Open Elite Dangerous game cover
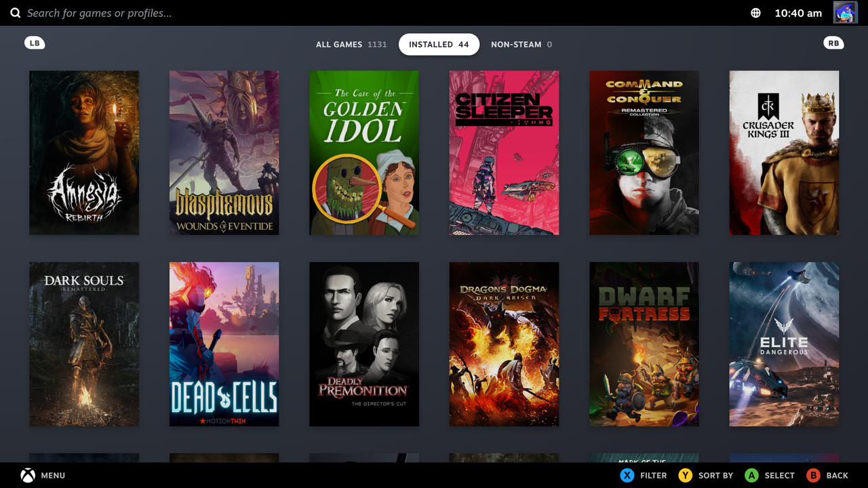The height and width of the screenshot is (488, 868). [784, 344]
